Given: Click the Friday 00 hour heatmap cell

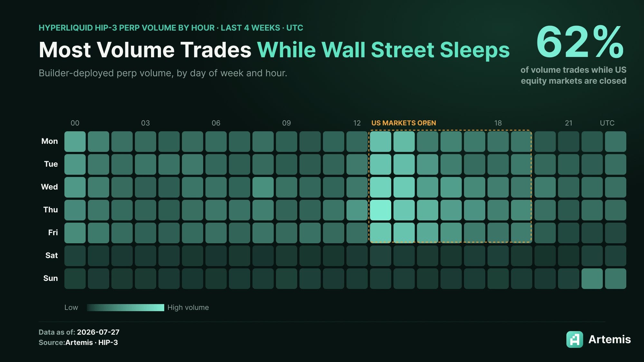Looking at the screenshot, I should pyautogui.click(x=75, y=233).
